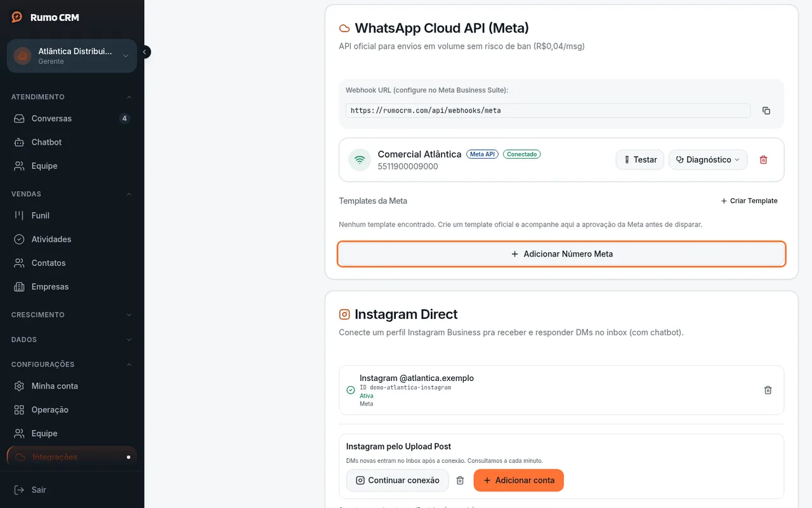Open Minha conta settings
This screenshot has width=812, height=508.
(72, 386)
